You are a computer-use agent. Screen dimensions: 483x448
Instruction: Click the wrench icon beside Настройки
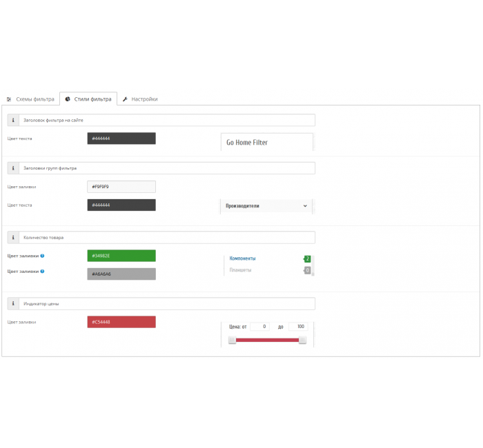125,99
